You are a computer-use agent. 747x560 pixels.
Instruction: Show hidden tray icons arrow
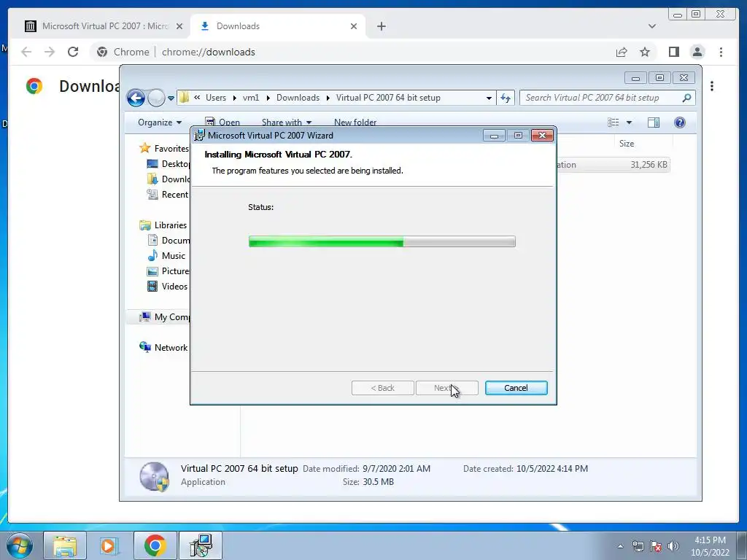point(620,546)
